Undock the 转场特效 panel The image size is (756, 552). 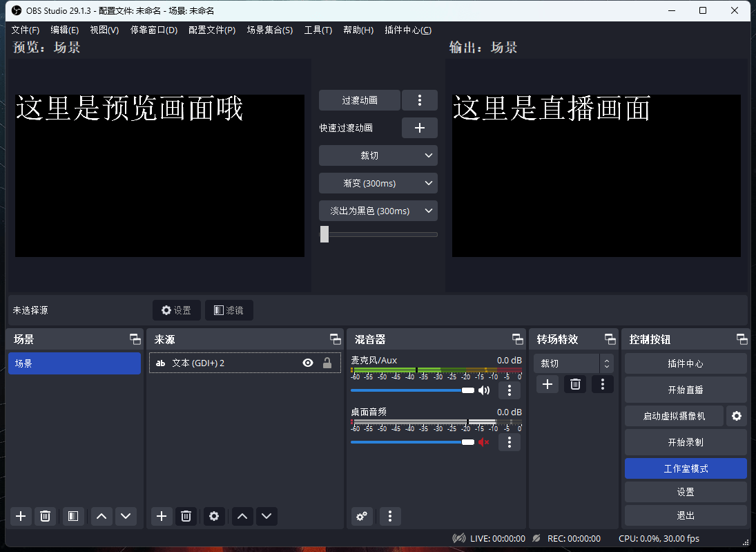tap(610, 339)
